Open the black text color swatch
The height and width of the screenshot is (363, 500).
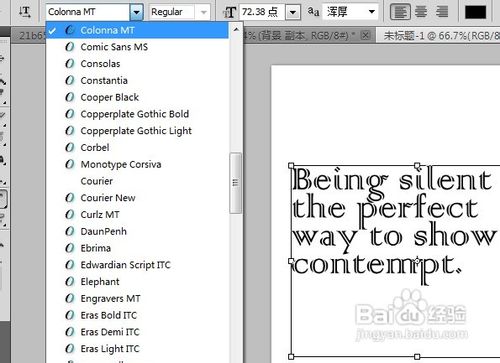point(476,12)
